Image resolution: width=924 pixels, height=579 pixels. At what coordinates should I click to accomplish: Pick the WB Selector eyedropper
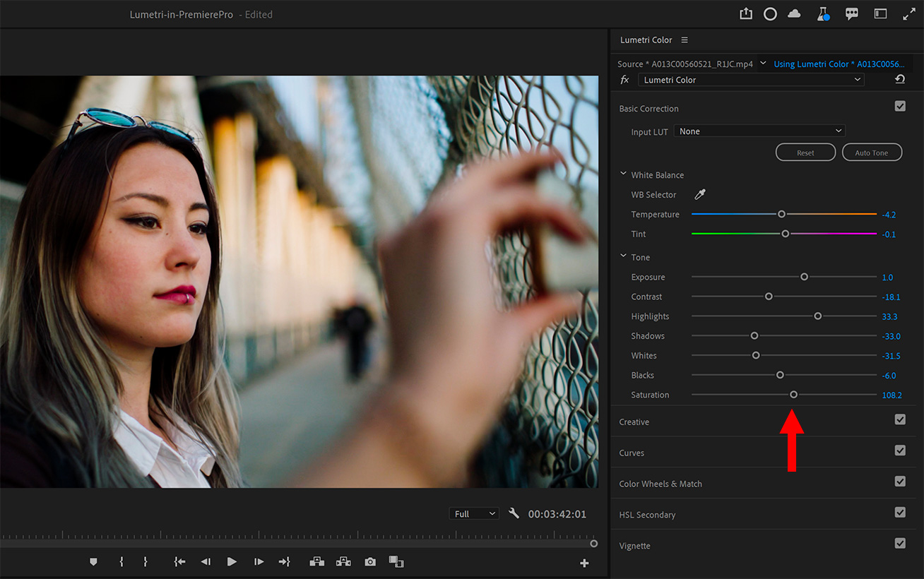(x=700, y=194)
